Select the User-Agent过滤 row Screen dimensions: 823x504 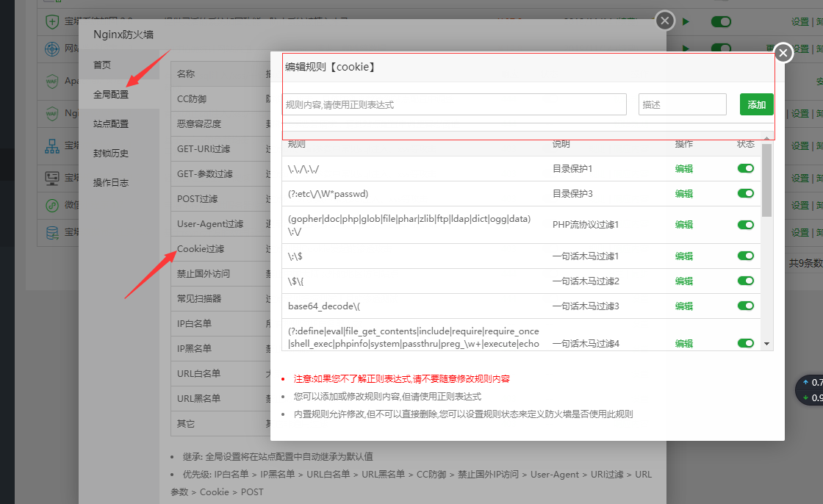point(220,223)
